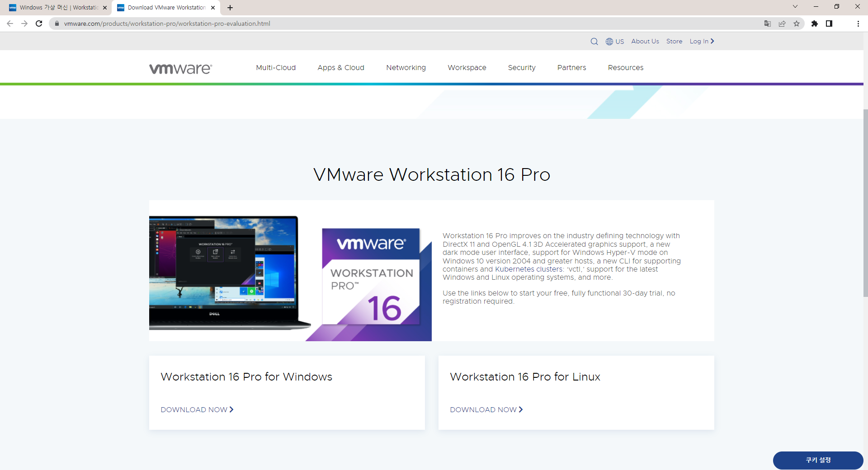Open the Partners menu
Viewport: 868px width, 470px height.
[571, 67]
